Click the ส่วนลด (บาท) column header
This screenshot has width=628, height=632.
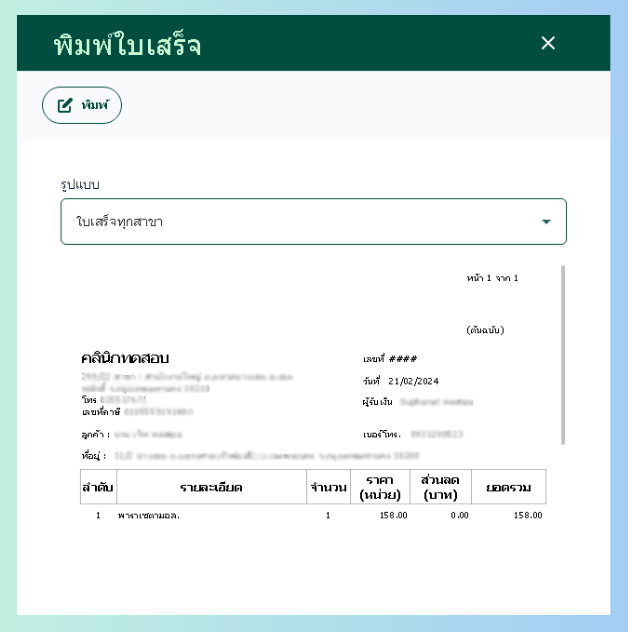pos(440,487)
